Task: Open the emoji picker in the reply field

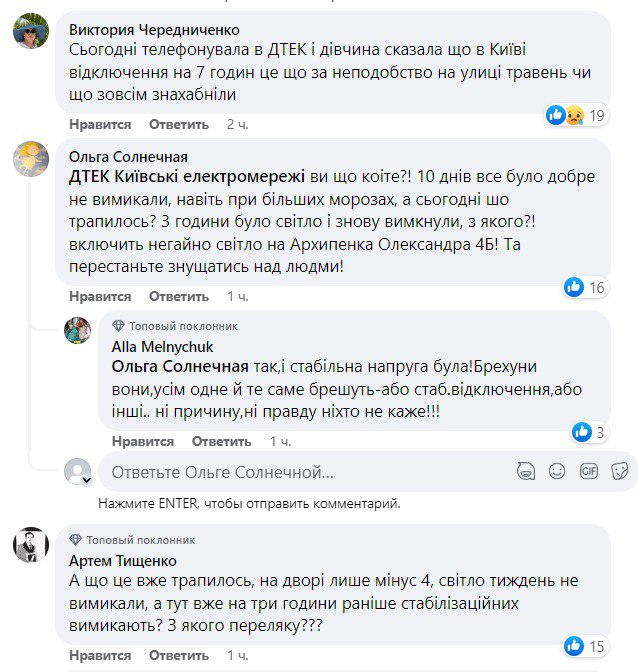Action: pyautogui.click(x=558, y=470)
